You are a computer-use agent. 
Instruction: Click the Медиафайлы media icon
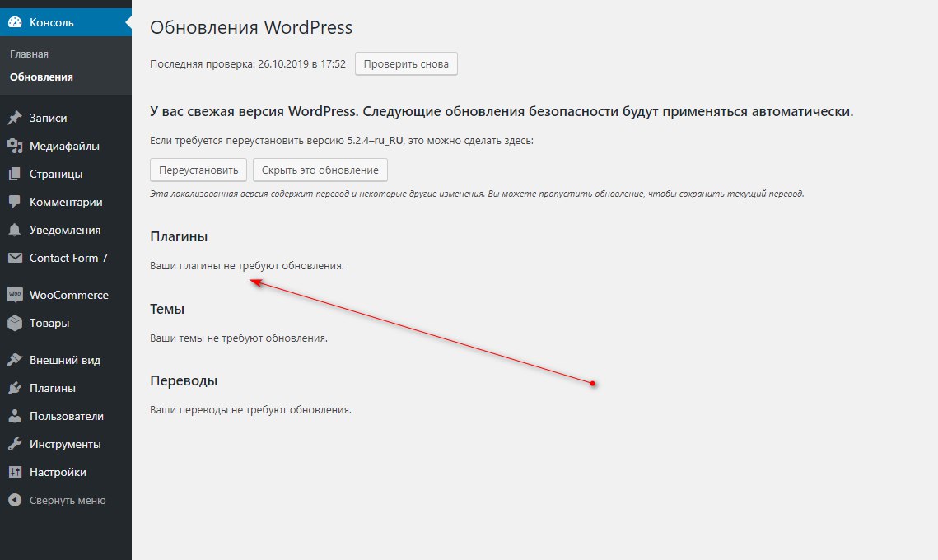[15, 146]
